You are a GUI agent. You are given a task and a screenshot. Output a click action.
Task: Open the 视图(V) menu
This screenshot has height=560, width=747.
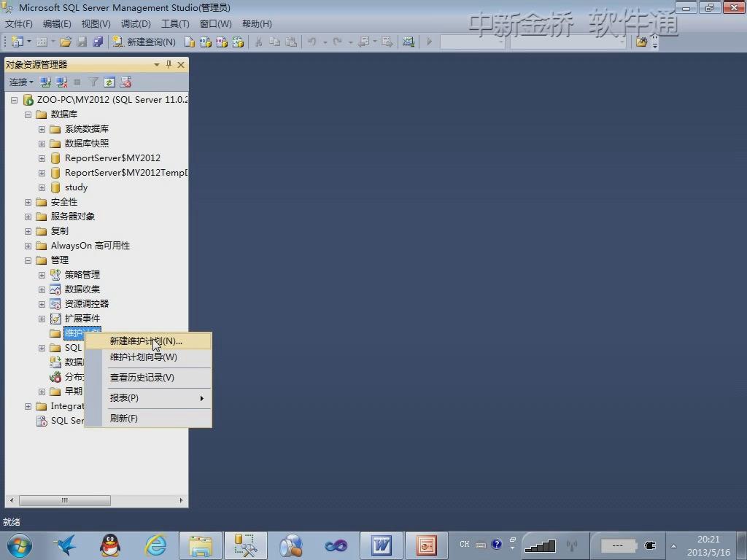click(x=96, y=24)
